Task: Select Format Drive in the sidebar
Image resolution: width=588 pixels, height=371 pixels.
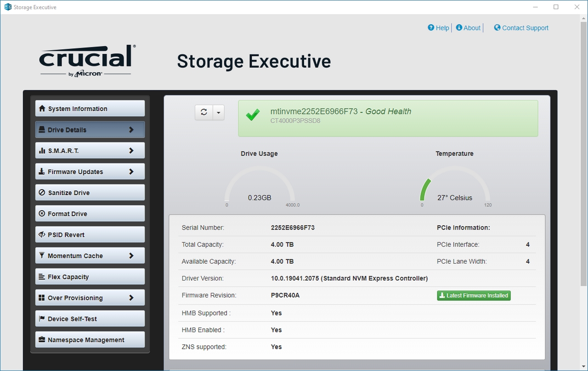Action: pyautogui.click(x=90, y=214)
